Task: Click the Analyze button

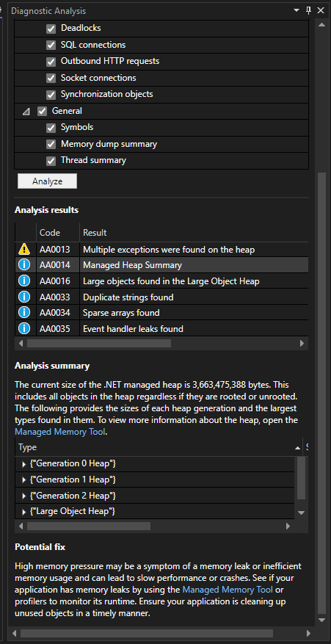Action: [x=47, y=181]
